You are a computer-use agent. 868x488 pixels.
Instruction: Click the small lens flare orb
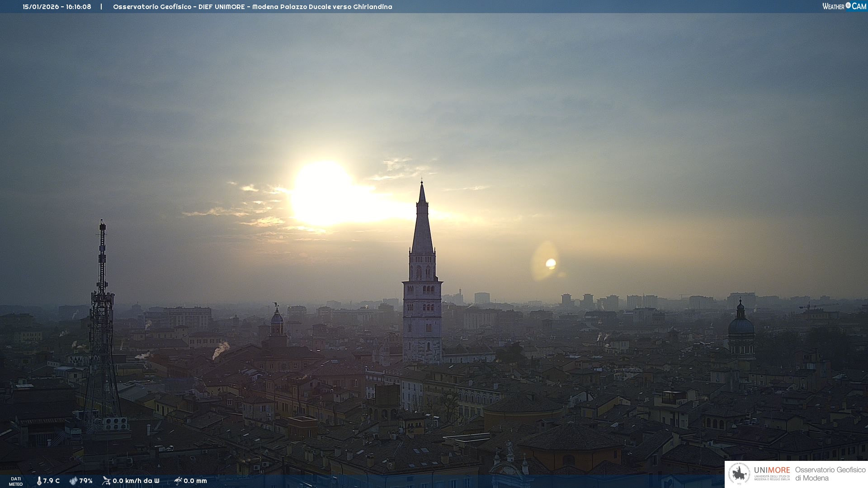click(x=550, y=263)
